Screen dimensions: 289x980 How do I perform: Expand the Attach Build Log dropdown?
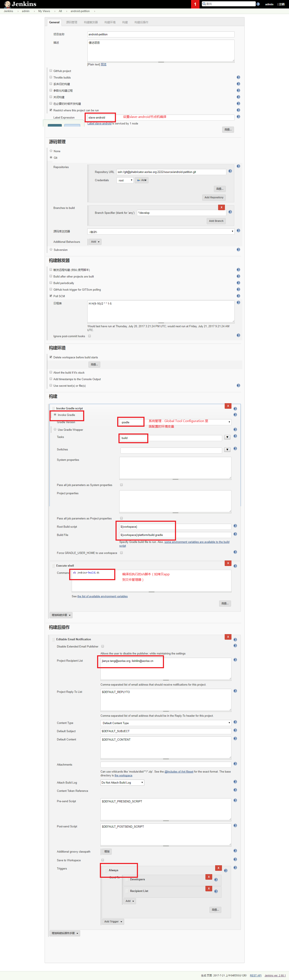pyautogui.click(x=122, y=783)
